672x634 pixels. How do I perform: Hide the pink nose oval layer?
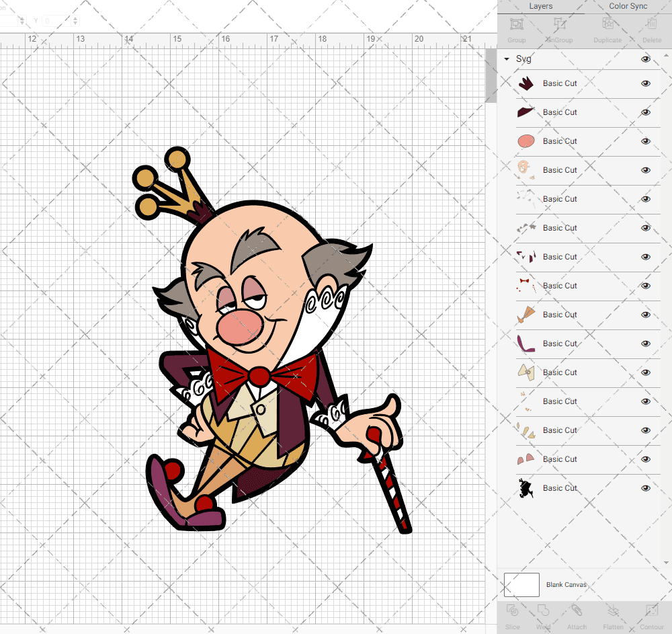tap(645, 141)
